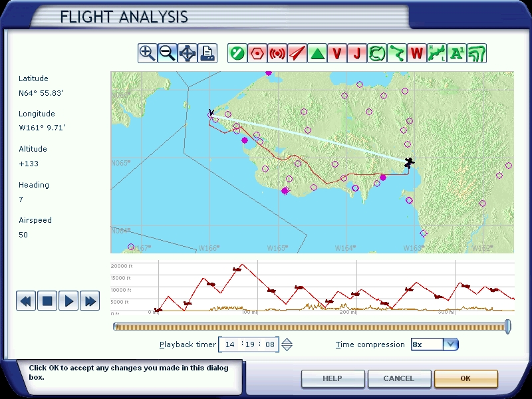The image size is (532, 399).
Task: Click the CANCEL button
Action: pos(399,378)
